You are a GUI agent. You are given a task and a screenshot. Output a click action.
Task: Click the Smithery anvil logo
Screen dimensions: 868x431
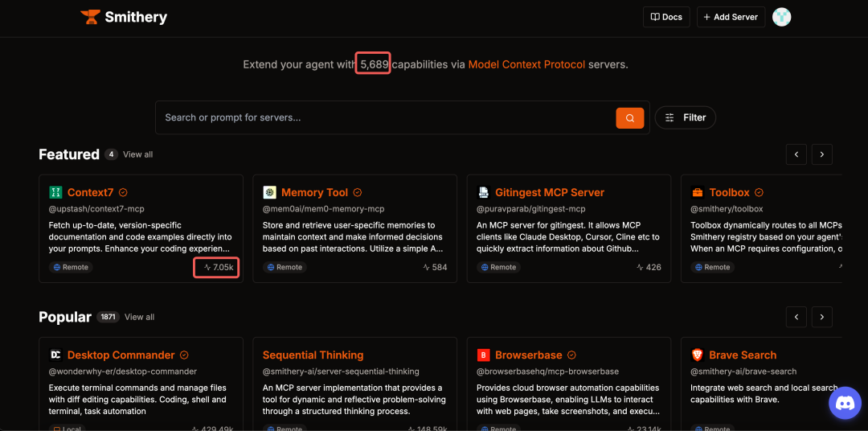[x=89, y=17]
